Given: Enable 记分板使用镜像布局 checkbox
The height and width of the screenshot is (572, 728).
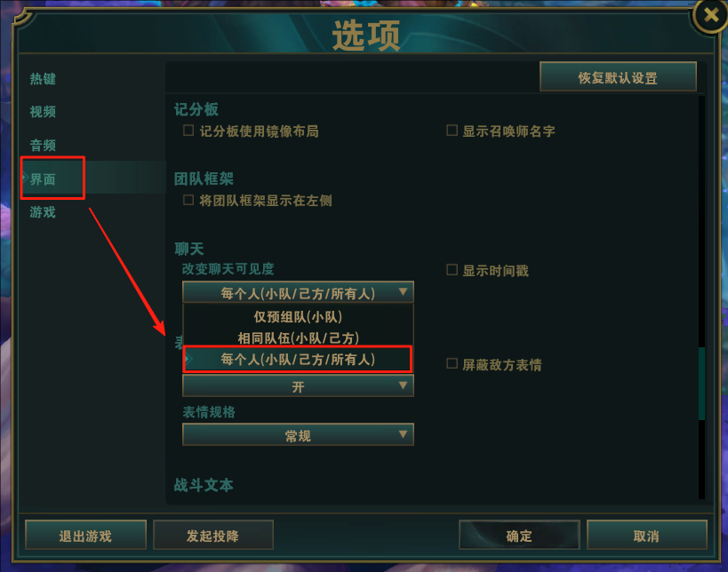Looking at the screenshot, I should tap(188, 131).
